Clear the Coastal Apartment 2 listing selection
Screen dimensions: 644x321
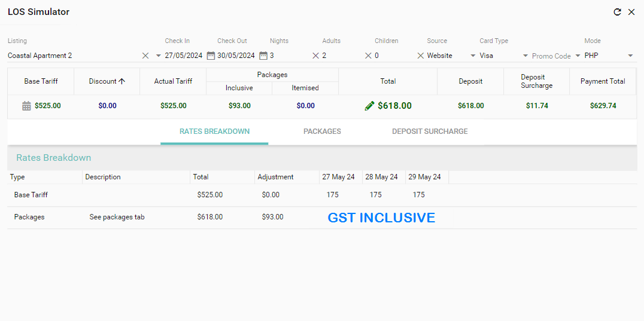(x=145, y=56)
